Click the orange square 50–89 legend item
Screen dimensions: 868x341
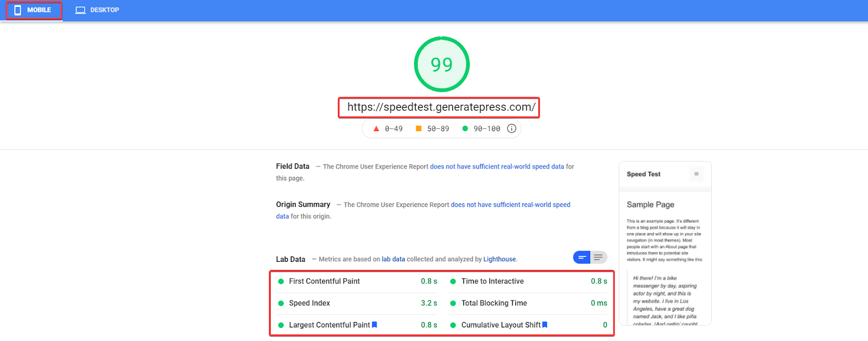(x=432, y=128)
